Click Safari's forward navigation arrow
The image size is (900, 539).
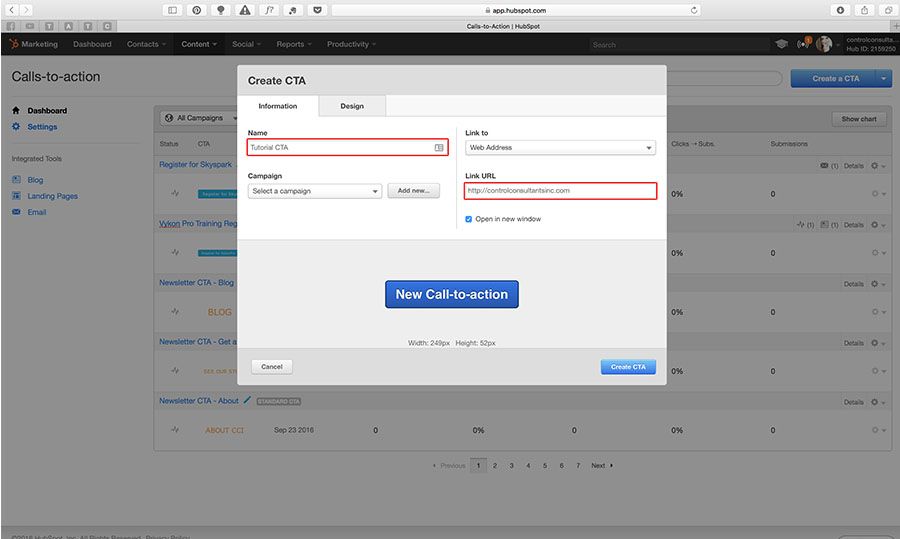(x=25, y=10)
